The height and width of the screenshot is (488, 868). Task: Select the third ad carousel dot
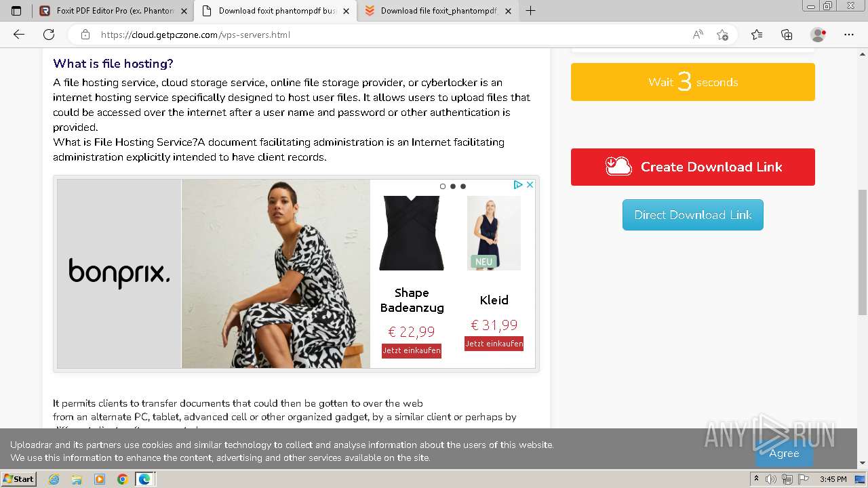[x=463, y=186]
